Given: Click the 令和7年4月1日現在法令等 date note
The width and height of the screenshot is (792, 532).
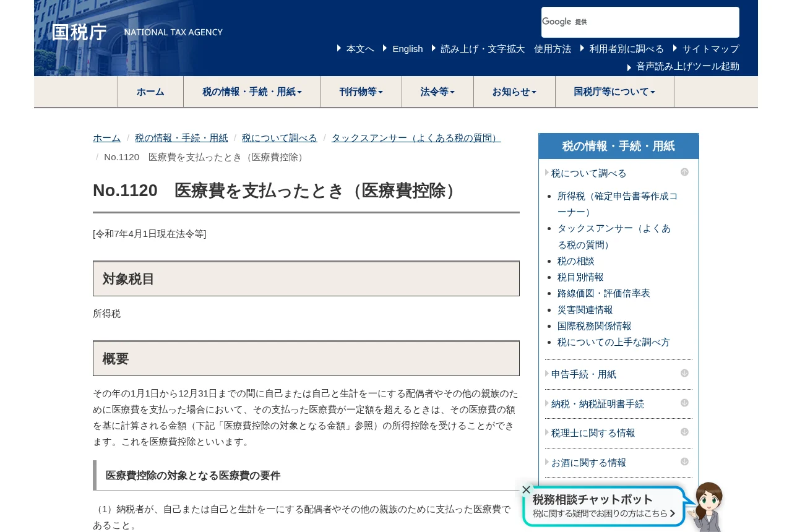Looking at the screenshot, I should point(150,234).
